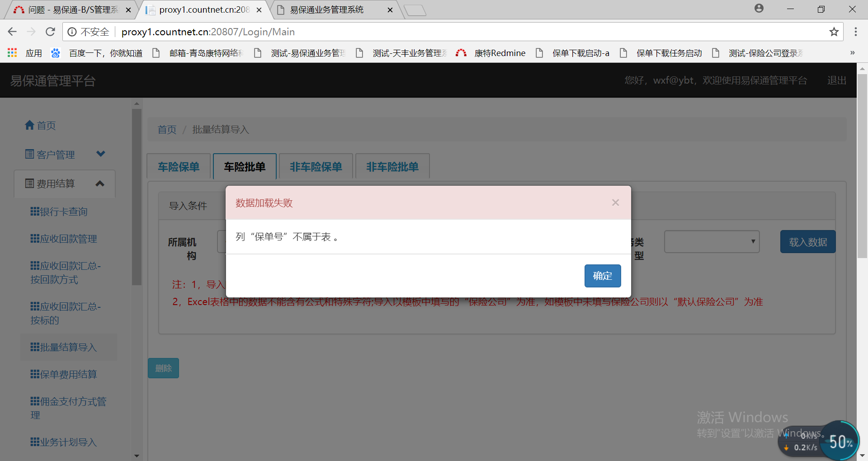Click the grid icon beside 批量结算导入

point(35,347)
